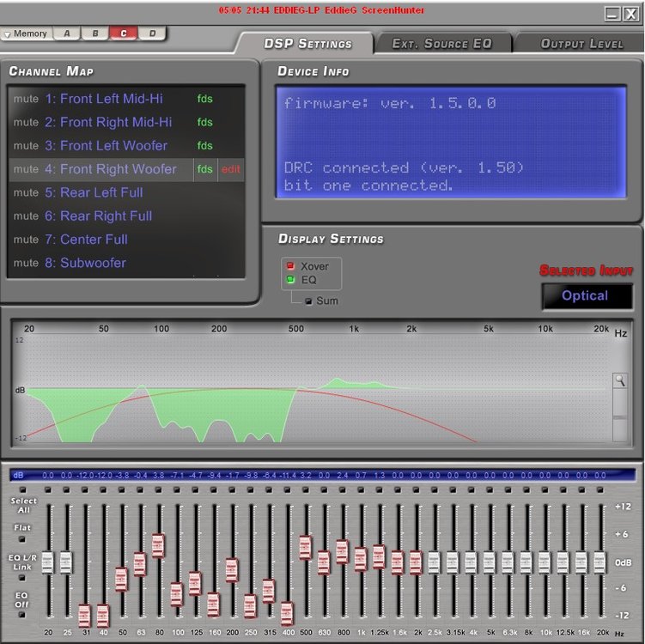Select the 80 Hz band indicator above slider
Screen dimensions: 645x644
(158, 489)
